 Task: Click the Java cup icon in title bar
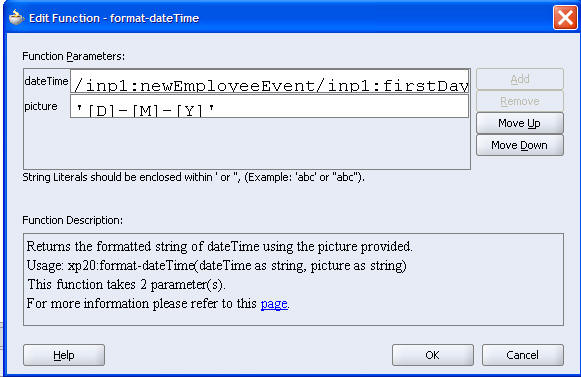tap(16, 17)
